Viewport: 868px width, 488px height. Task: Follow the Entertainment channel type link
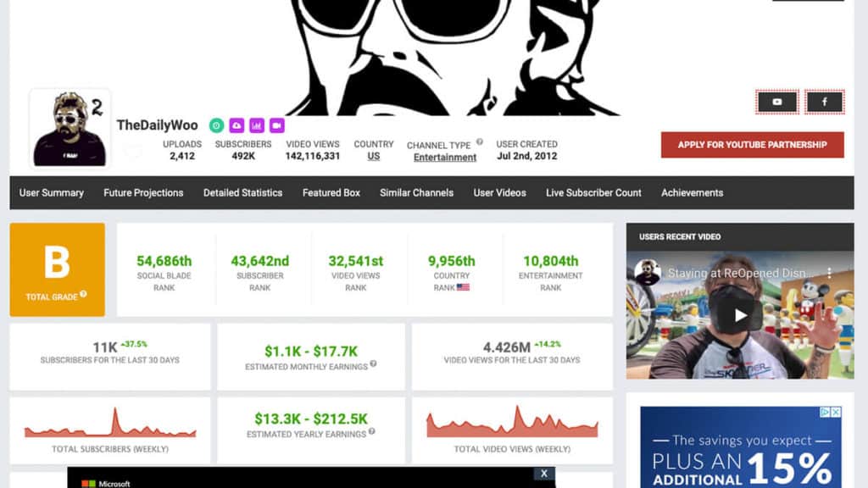point(445,158)
